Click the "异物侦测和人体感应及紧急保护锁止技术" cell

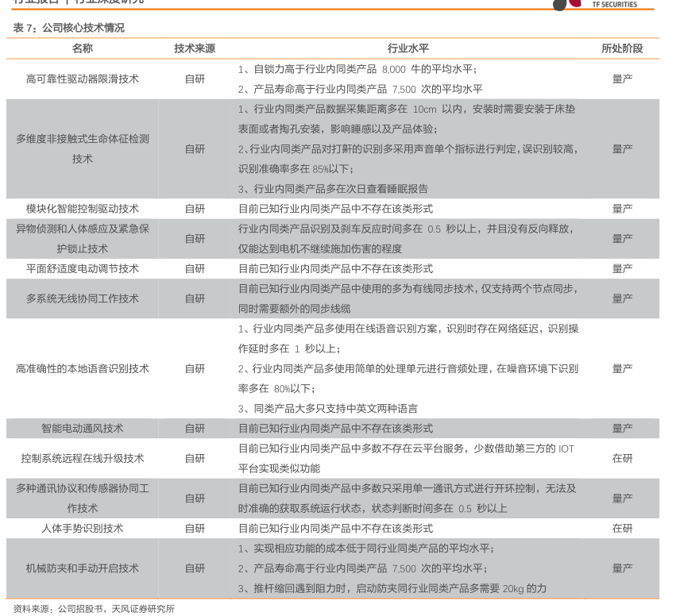[x=82, y=238]
